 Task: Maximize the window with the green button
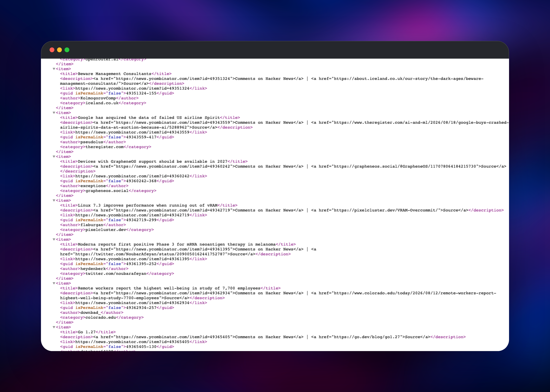pos(67,50)
